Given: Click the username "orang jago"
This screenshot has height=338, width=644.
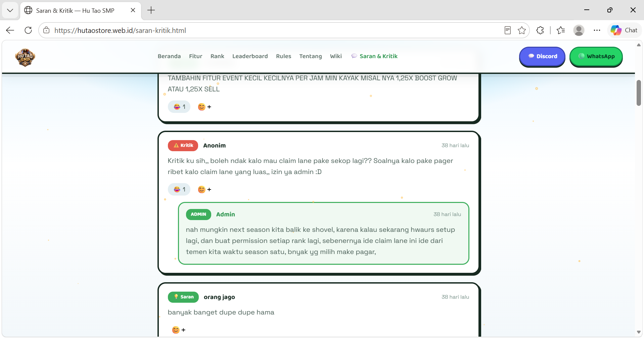Looking at the screenshot, I should [219, 297].
